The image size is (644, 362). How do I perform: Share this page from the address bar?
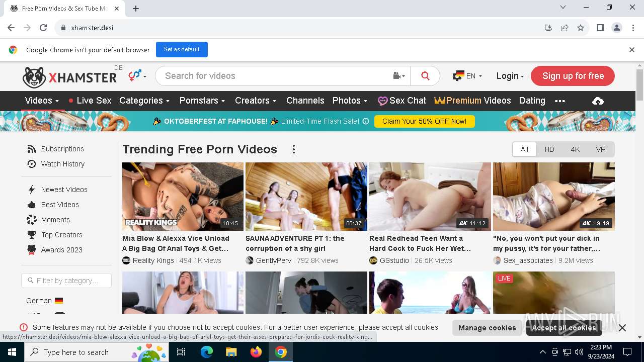point(565,28)
